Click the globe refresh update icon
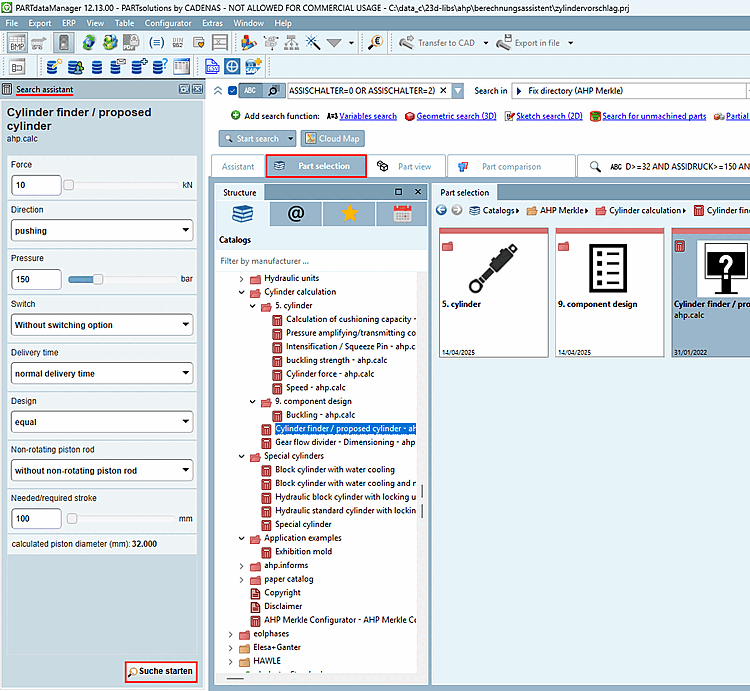This screenshot has width=750, height=691. coord(88,43)
